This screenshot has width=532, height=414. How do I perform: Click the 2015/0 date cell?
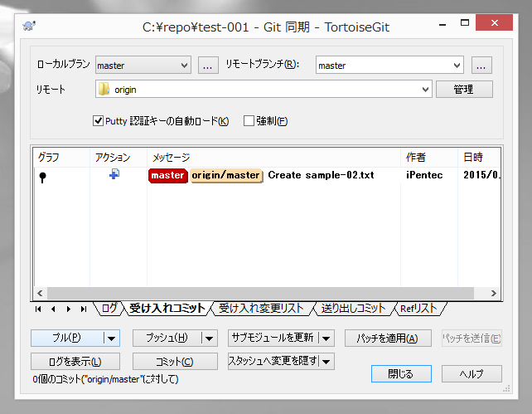481,175
